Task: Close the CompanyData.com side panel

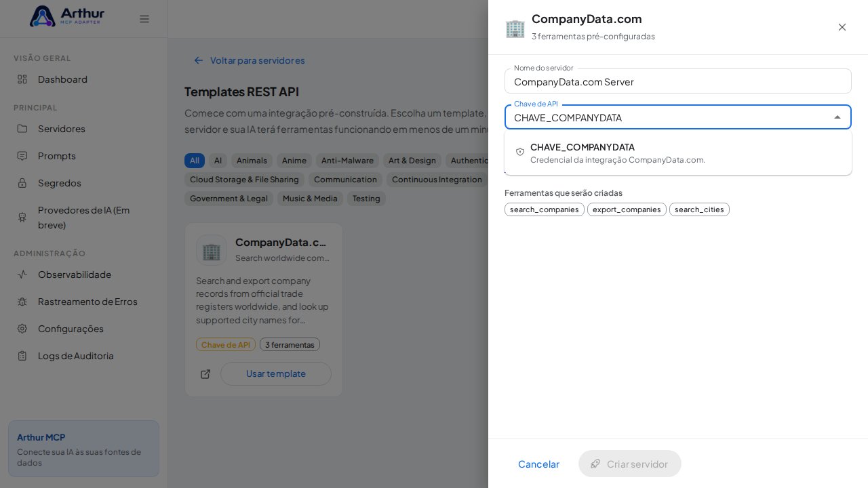Action: pos(842,27)
